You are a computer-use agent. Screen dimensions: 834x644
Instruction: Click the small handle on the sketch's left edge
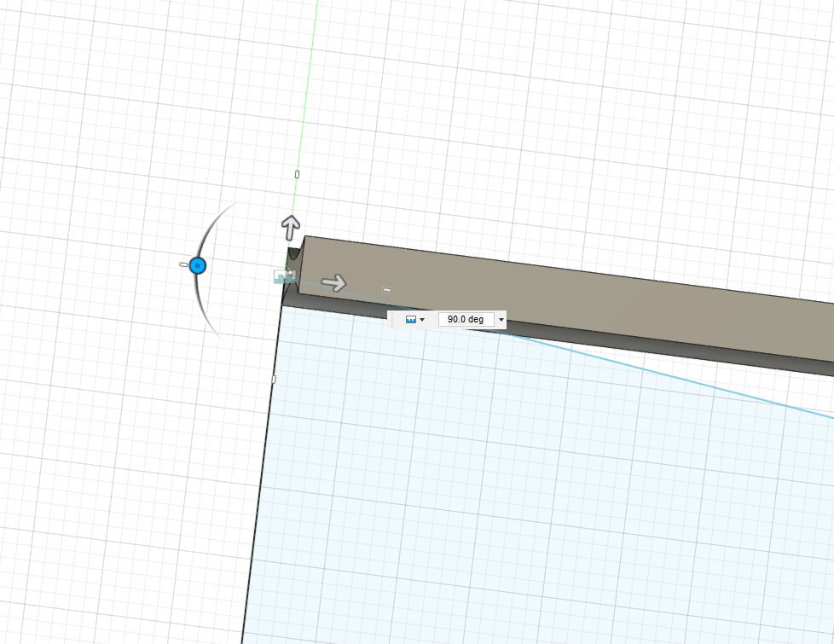pyautogui.click(x=274, y=379)
